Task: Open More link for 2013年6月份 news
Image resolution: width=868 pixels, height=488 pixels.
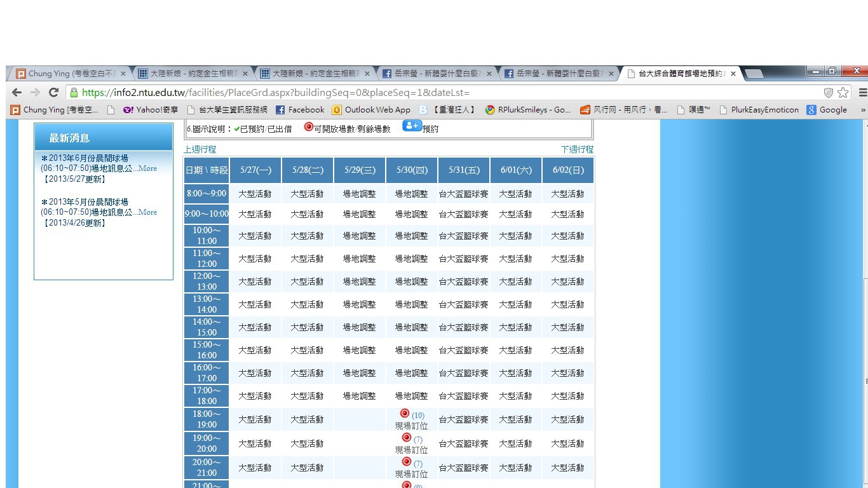Action: tap(147, 168)
